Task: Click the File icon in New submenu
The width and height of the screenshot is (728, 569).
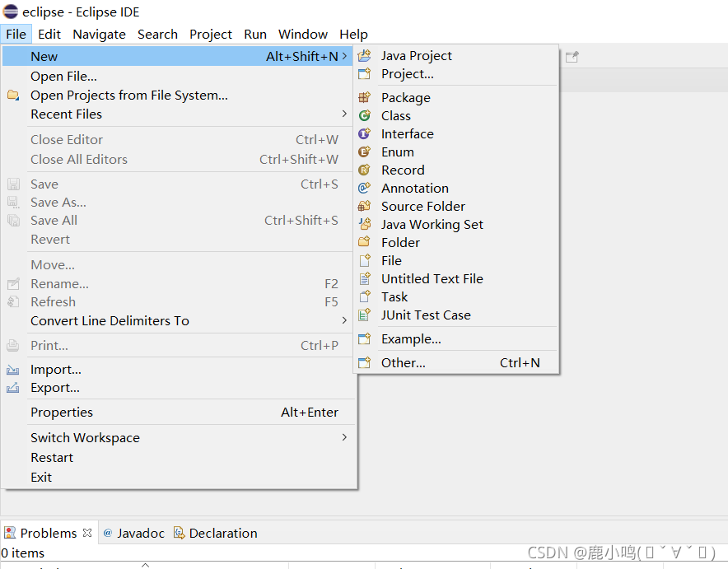Action: 365,260
